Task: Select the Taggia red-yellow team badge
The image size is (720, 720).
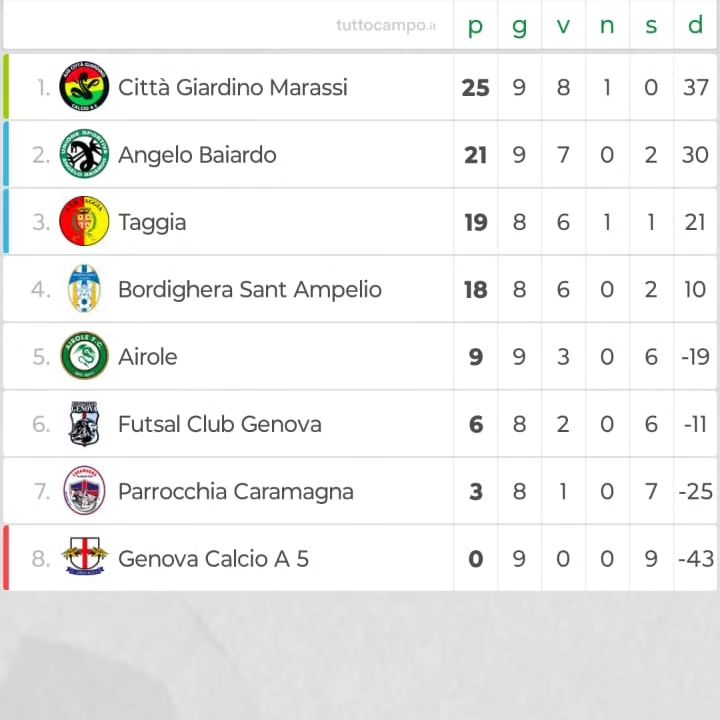Action: [84, 221]
